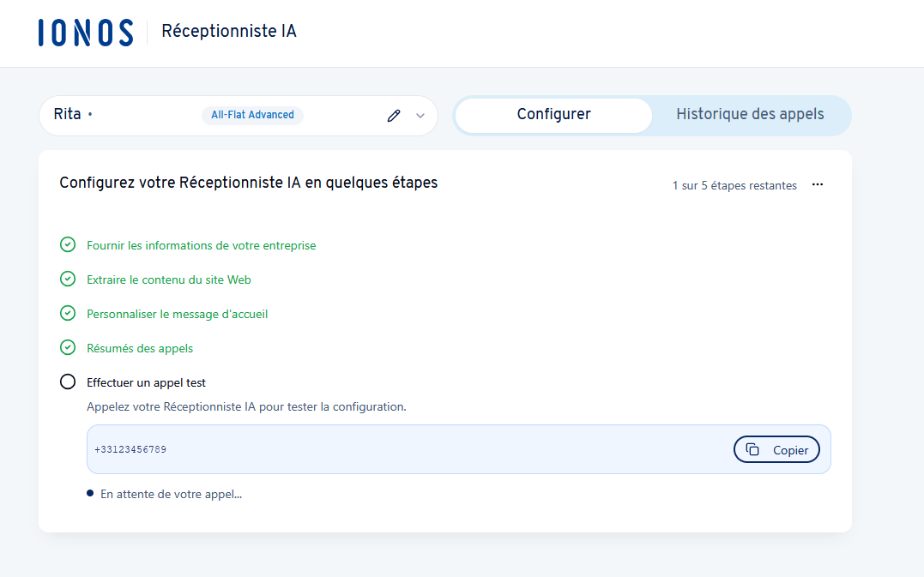Open the Historique des appels tab
The image size is (924, 577).
[x=750, y=115]
